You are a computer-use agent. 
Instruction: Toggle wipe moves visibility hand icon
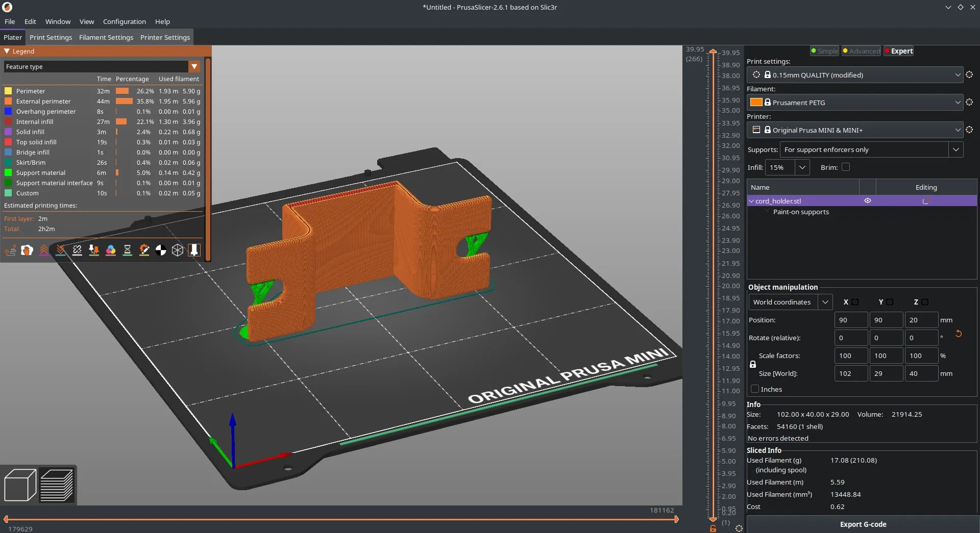tap(27, 250)
